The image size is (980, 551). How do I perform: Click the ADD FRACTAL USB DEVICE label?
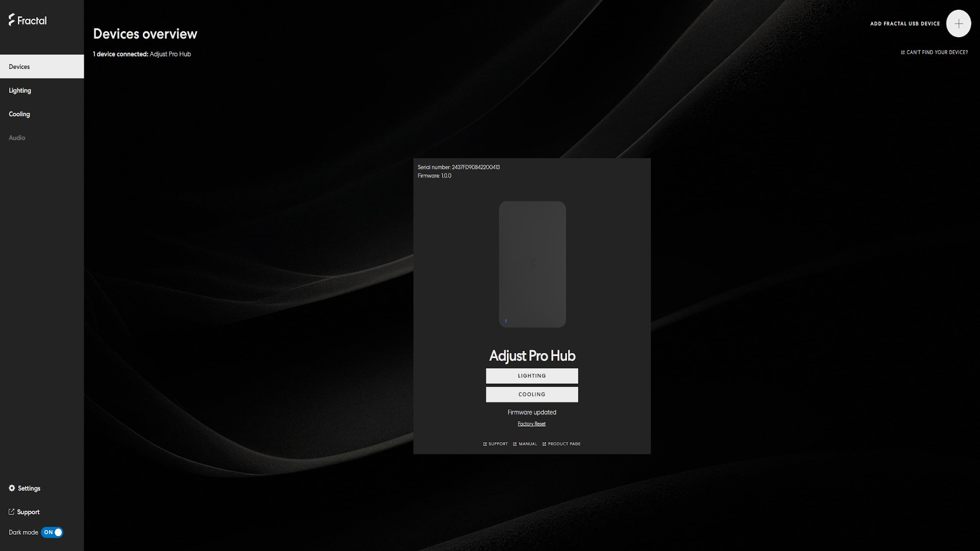click(x=904, y=23)
